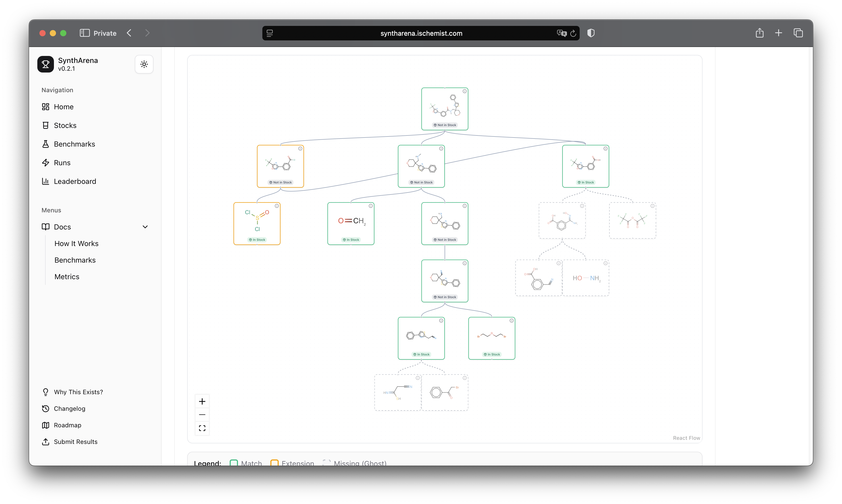Open info icon on the formaldehyde node
This screenshot has height=504, width=842.
coord(370,206)
